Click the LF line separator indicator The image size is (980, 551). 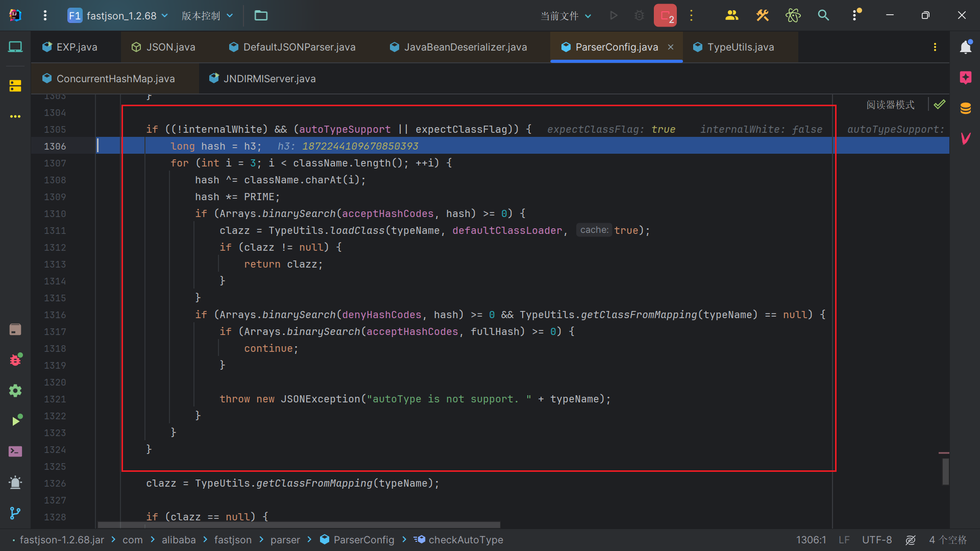[x=844, y=540]
